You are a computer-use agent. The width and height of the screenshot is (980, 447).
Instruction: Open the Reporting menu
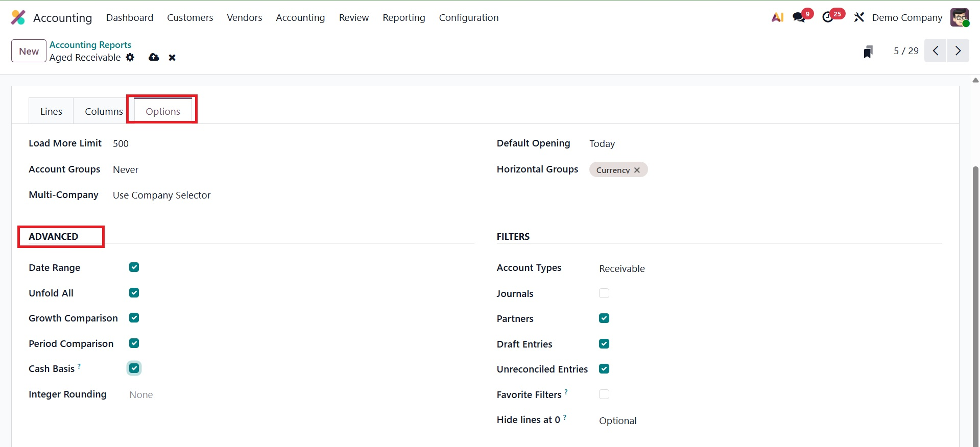point(404,17)
